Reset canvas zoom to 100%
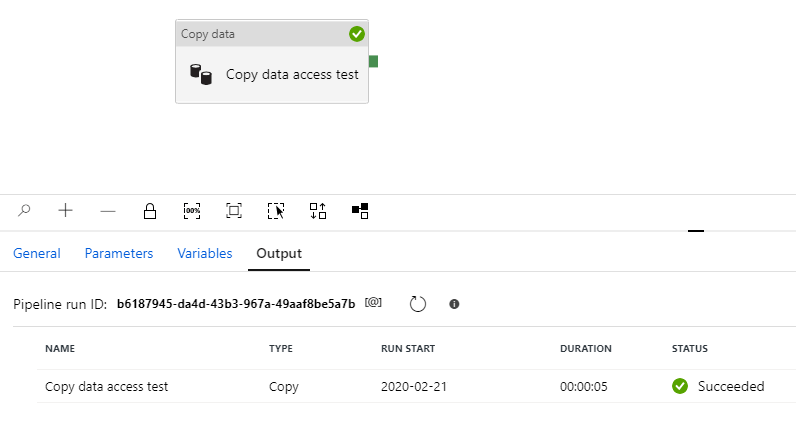The height and width of the screenshot is (429, 796). pos(192,211)
